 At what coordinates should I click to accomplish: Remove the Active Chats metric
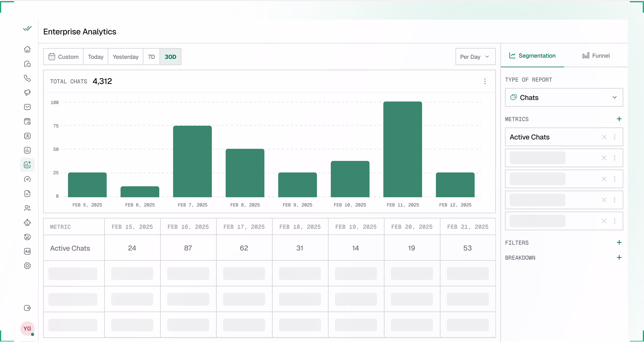point(604,137)
